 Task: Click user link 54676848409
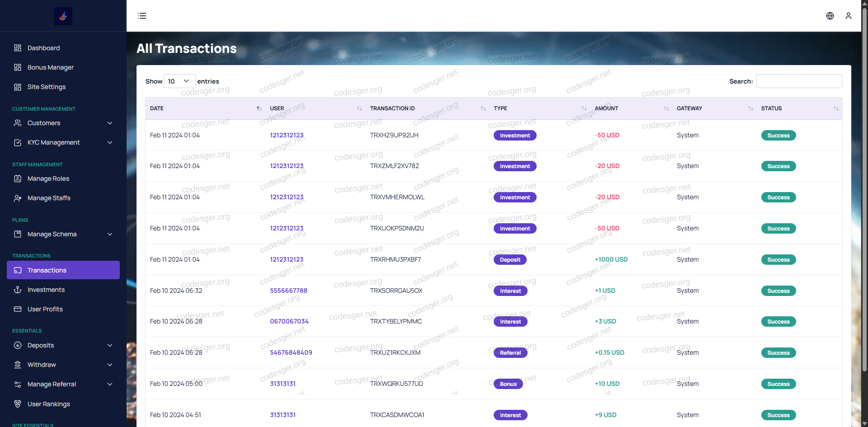[291, 352]
